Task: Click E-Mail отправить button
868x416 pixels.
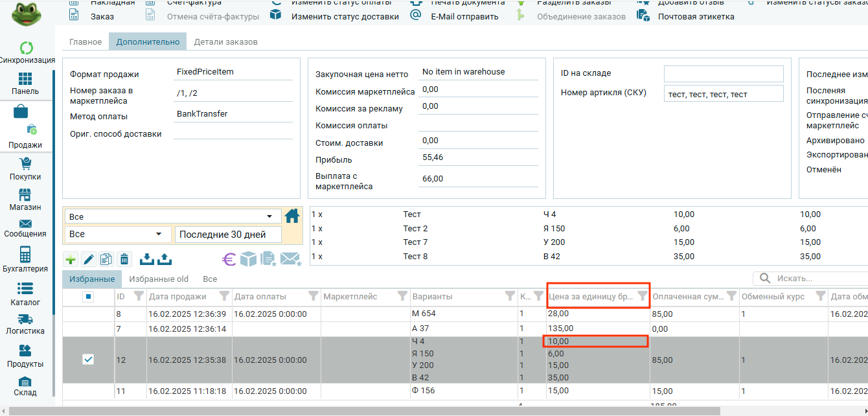Action: tap(464, 16)
